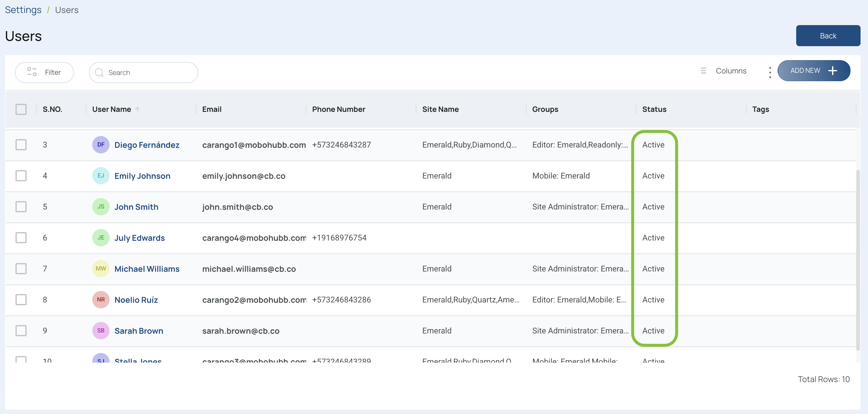The width and height of the screenshot is (868, 414).
Task: Open John Smith user profile
Action: [136, 207]
